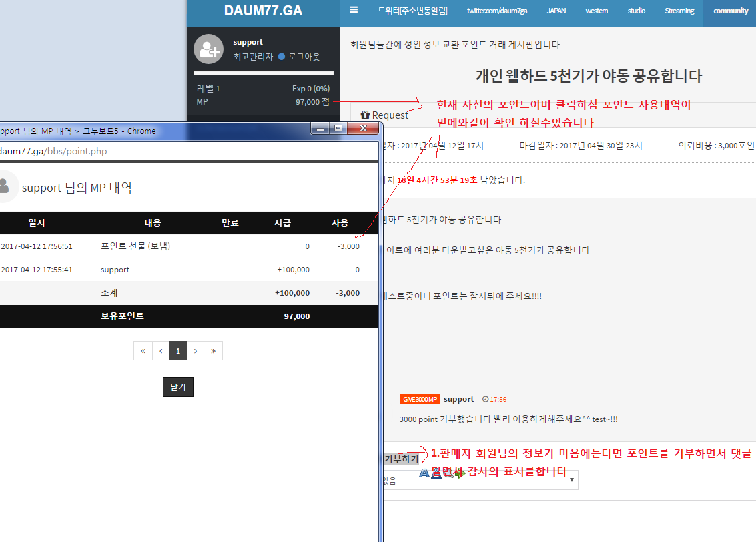Click the gift icon beside Request
Viewport: 756px width, 542px height.
365,115
